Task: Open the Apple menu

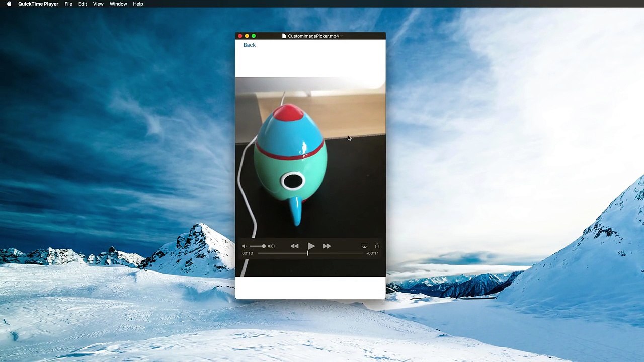Action: (x=9, y=4)
